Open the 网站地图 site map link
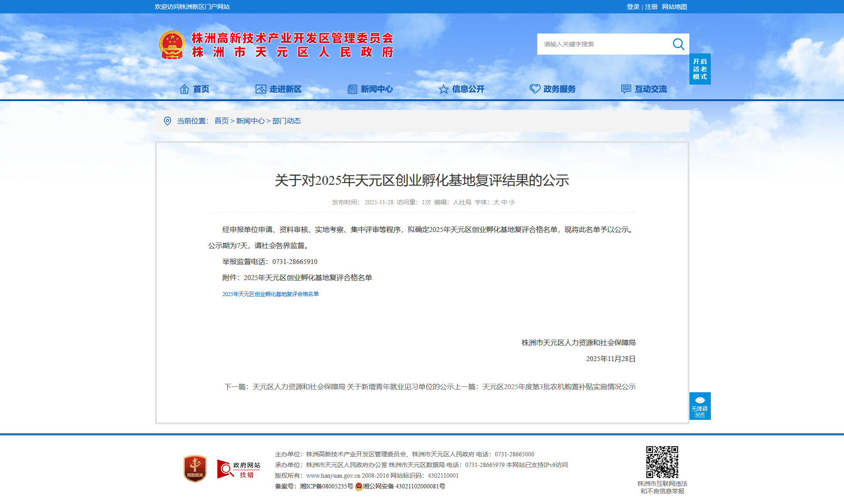This screenshot has width=844, height=504. [x=674, y=7]
